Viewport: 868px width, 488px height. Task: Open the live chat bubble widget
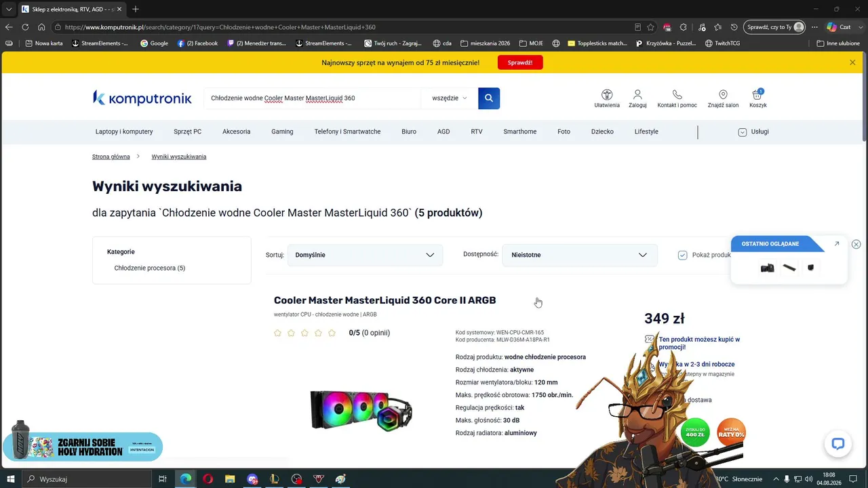[x=838, y=444]
